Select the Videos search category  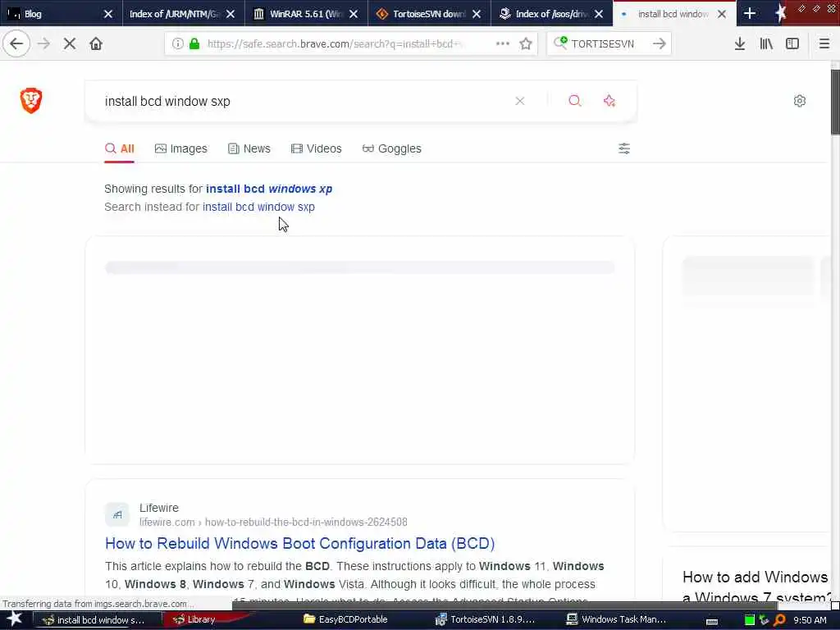316,148
